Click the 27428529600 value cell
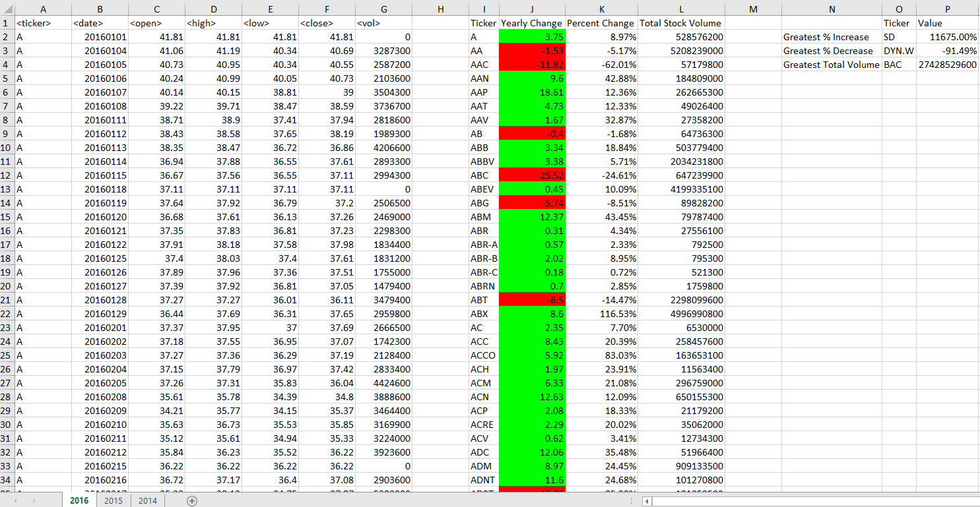 [947, 65]
